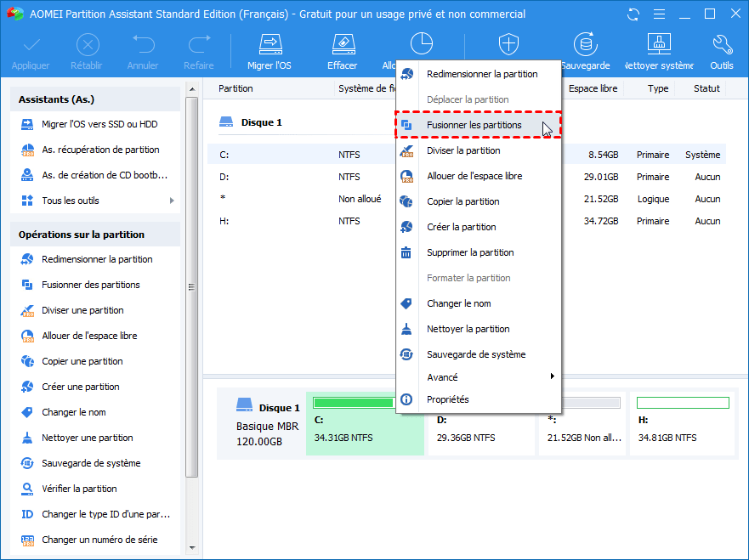This screenshot has width=749, height=560.
Task: Click sidebar scrollbar up arrow
Action: 192,89
